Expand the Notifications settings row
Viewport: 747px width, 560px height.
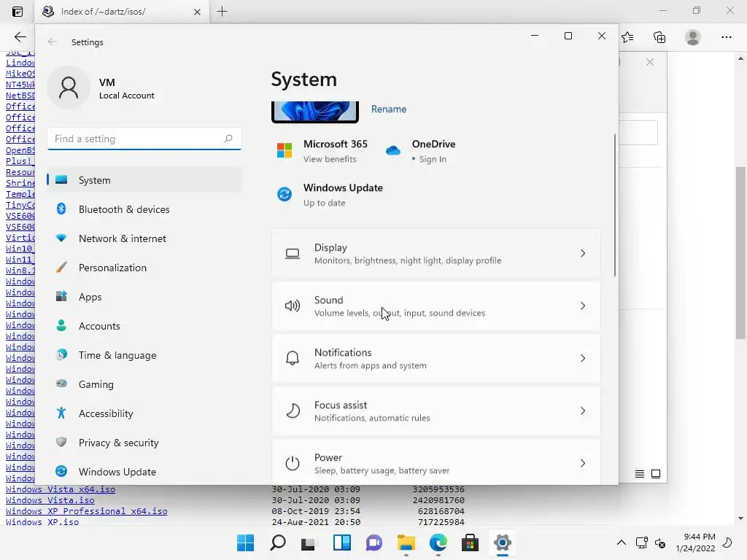pos(436,358)
